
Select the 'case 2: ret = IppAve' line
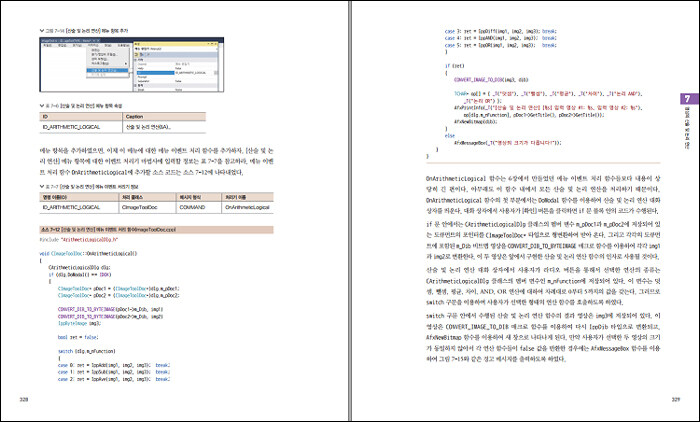coord(114,379)
